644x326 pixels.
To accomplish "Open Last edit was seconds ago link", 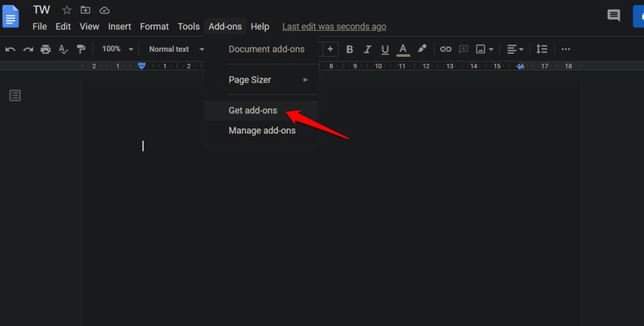I will click(x=334, y=27).
